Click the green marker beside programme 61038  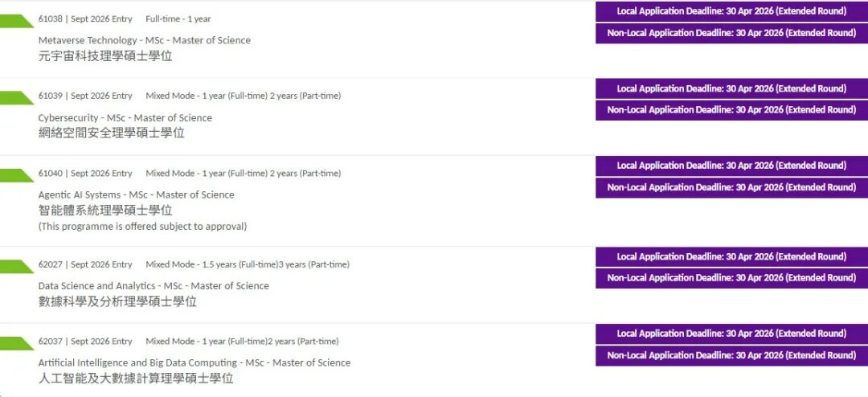click(16, 21)
